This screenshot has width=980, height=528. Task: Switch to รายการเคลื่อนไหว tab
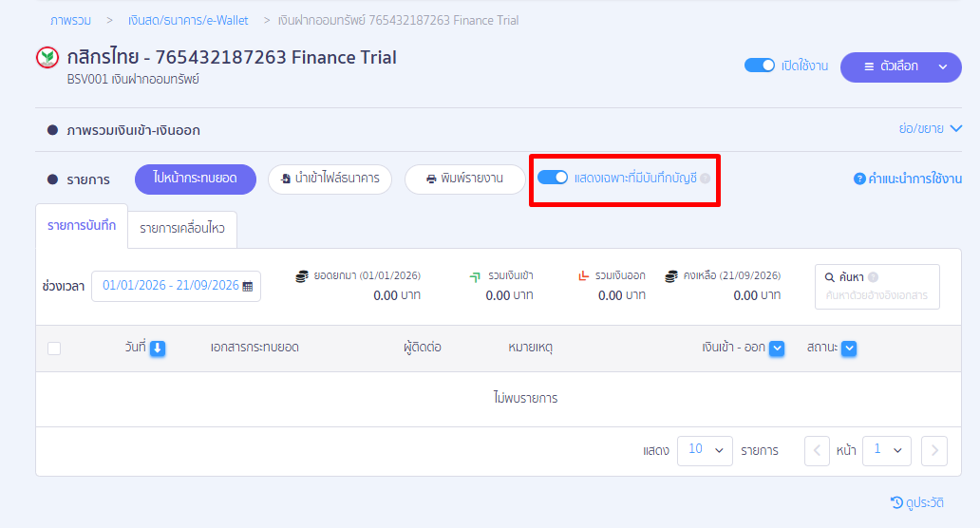182,229
